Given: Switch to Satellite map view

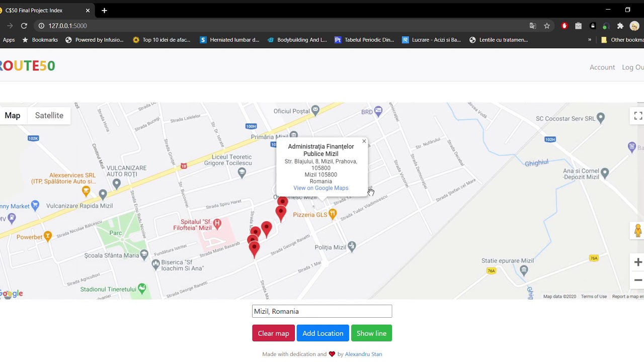Looking at the screenshot, I should (49, 116).
